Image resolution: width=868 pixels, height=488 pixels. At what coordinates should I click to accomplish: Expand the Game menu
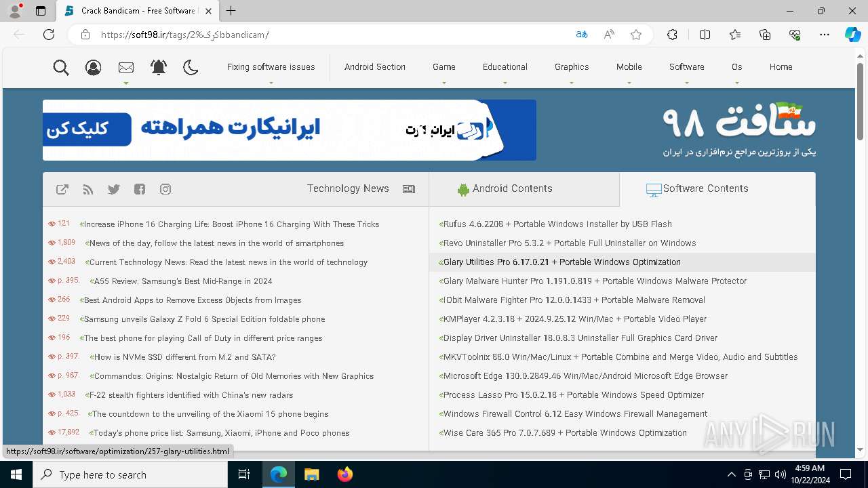point(444,67)
